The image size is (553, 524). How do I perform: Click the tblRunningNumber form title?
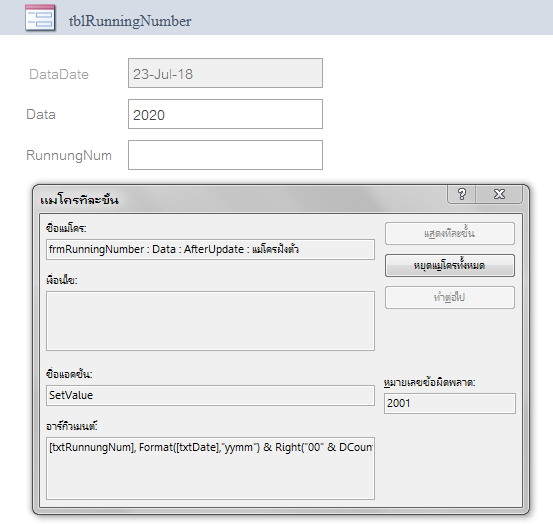(130, 21)
